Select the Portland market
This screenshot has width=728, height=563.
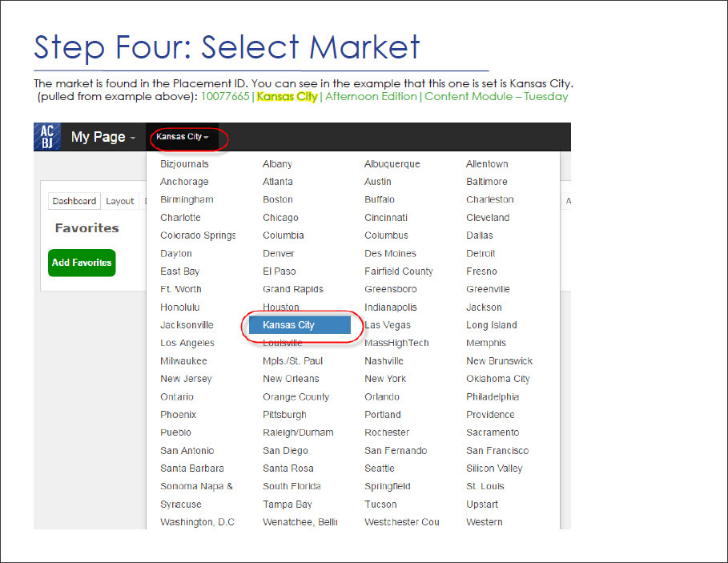(383, 415)
